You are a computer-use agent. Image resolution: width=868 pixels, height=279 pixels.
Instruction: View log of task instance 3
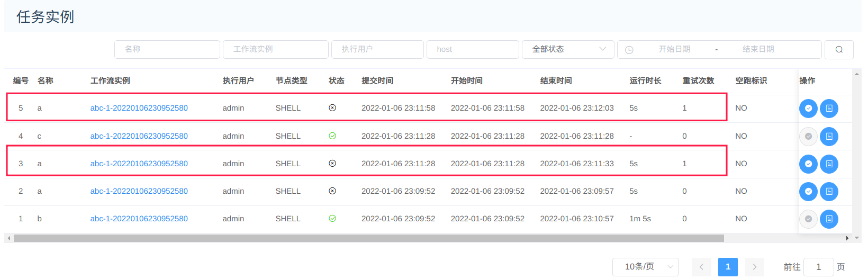point(829,164)
